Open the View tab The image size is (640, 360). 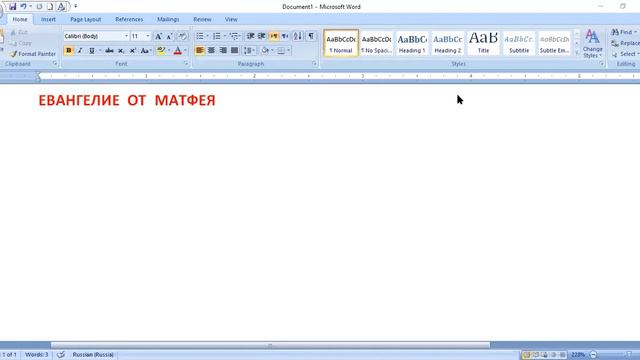pos(231,19)
